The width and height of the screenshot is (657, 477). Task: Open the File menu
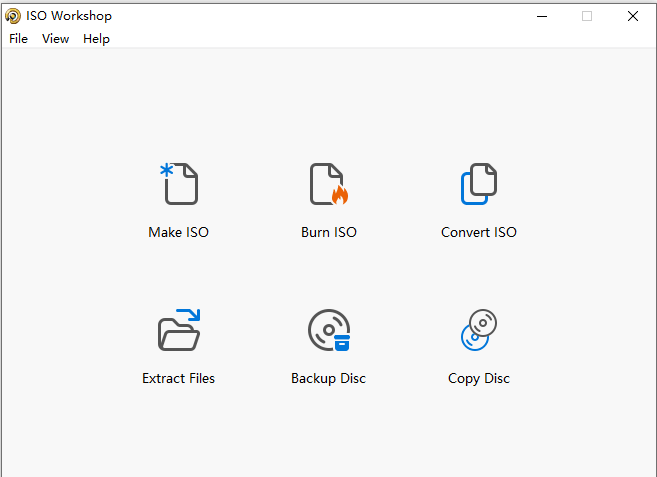19,39
